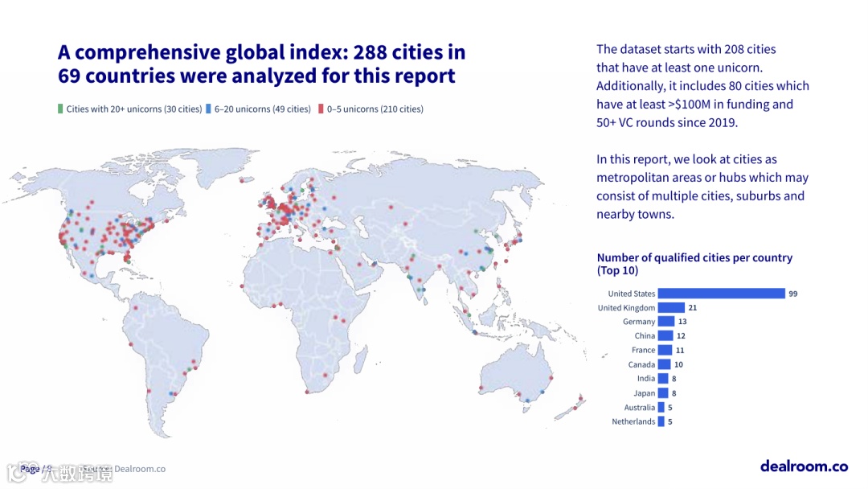The image size is (868, 489).
Task: Click the slide headline 'A comprehensive global index'
Action: (x=202, y=52)
